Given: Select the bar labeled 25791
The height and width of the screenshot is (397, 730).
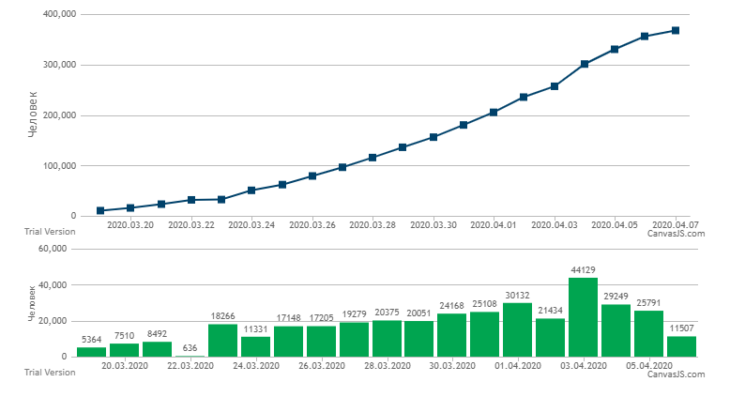Looking at the screenshot, I should tap(649, 334).
